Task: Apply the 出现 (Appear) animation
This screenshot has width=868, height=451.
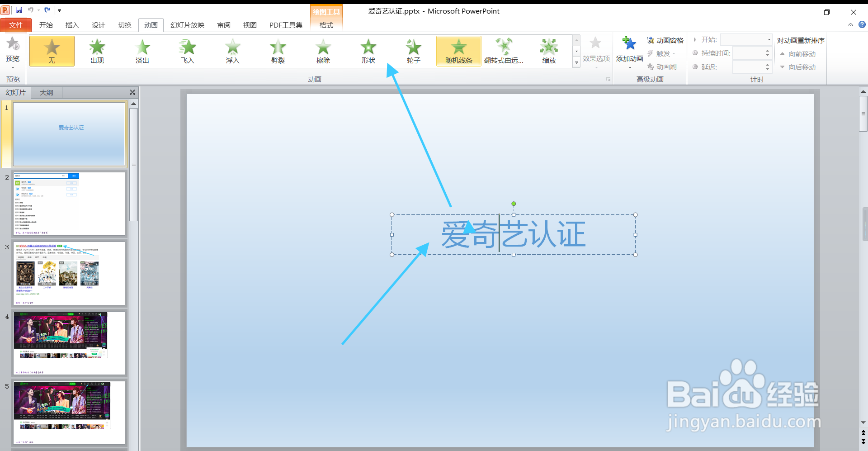Action: coord(97,51)
